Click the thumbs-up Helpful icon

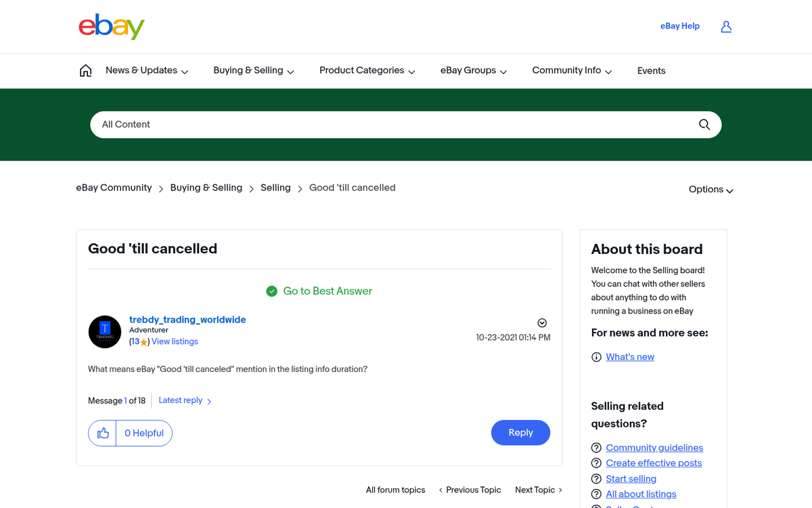coord(102,433)
